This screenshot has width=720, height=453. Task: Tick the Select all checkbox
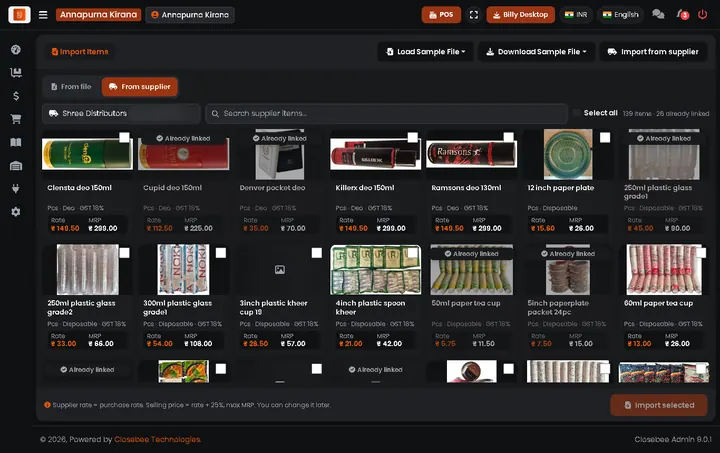point(577,113)
